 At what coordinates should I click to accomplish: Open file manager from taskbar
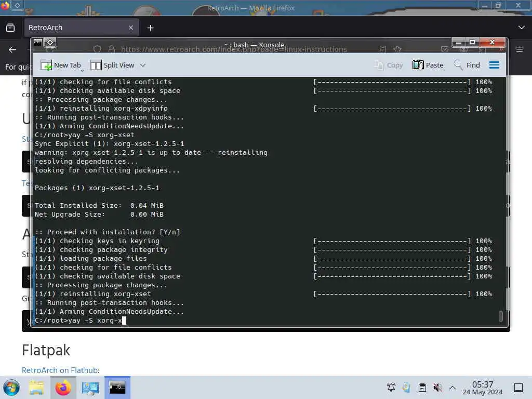(36, 388)
